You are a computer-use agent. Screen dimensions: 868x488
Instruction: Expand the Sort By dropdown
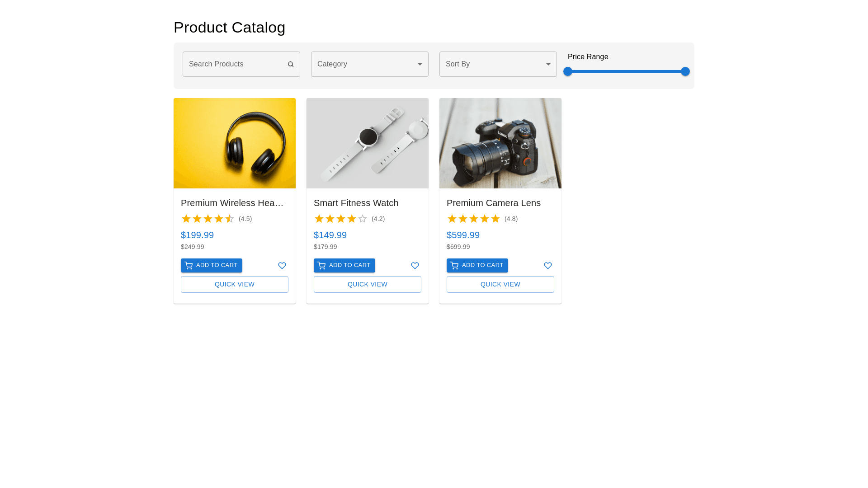pyautogui.click(x=498, y=64)
